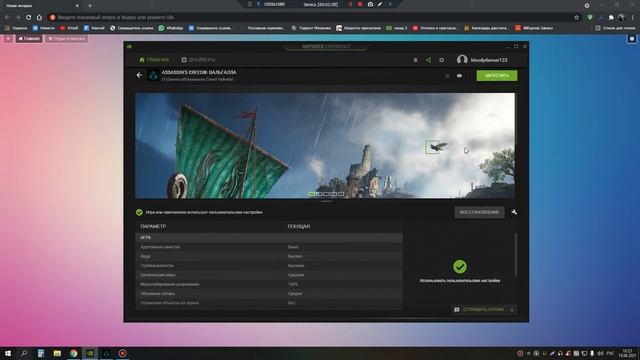Click the ТЕКУЩАЯ column header
The height and width of the screenshot is (360, 640).
click(298, 226)
